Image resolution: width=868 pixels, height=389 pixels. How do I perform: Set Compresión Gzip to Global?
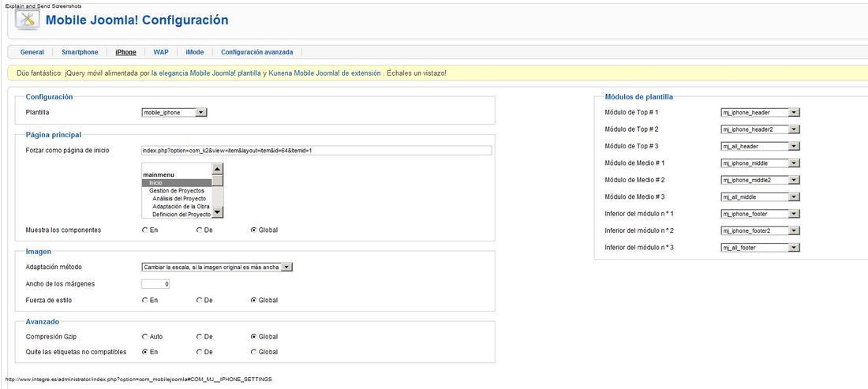pyautogui.click(x=253, y=336)
